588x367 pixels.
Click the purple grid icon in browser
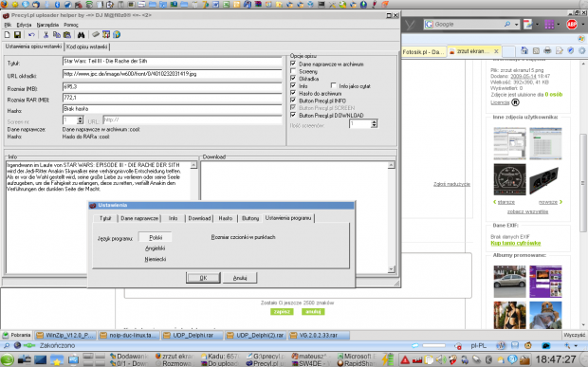click(549, 25)
